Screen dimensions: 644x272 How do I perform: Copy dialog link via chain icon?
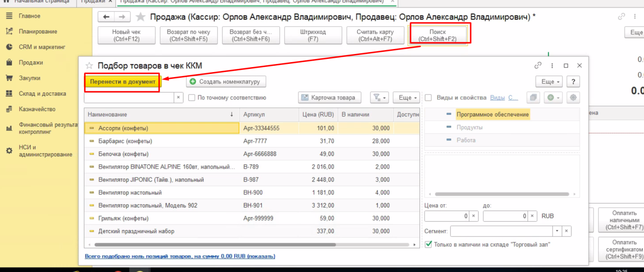click(538, 66)
